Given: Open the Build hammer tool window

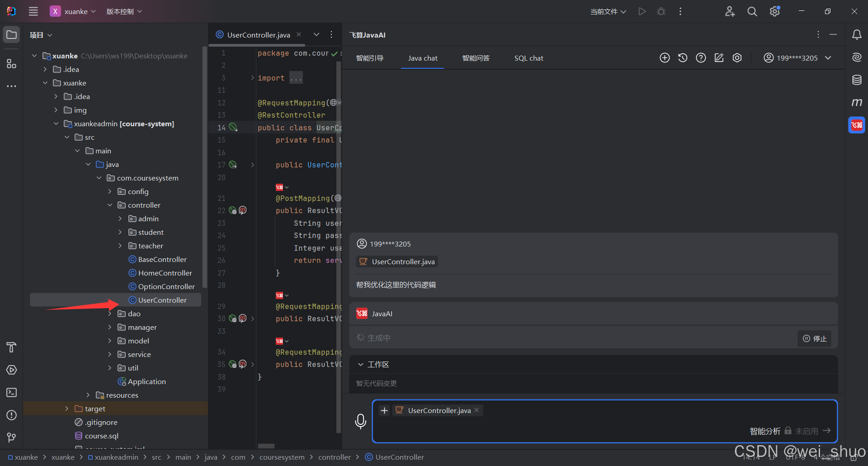Looking at the screenshot, I should pos(11,347).
